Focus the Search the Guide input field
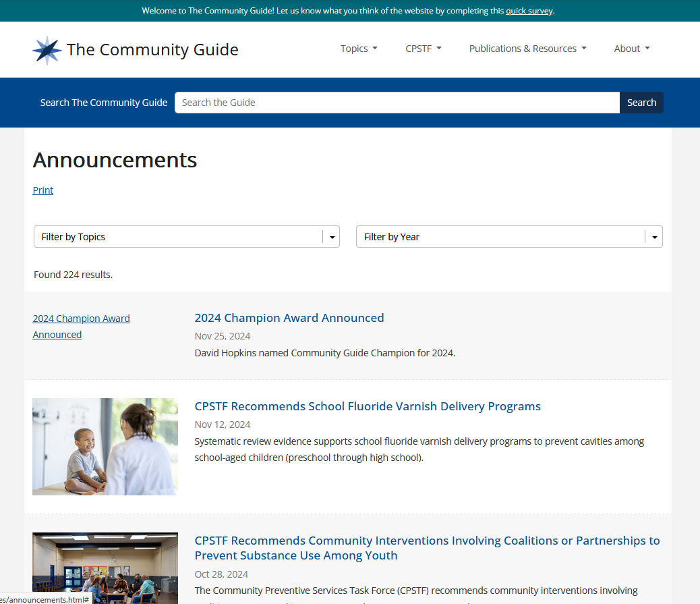This screenshot has width=700, height=604. click(x=397, y=103)
